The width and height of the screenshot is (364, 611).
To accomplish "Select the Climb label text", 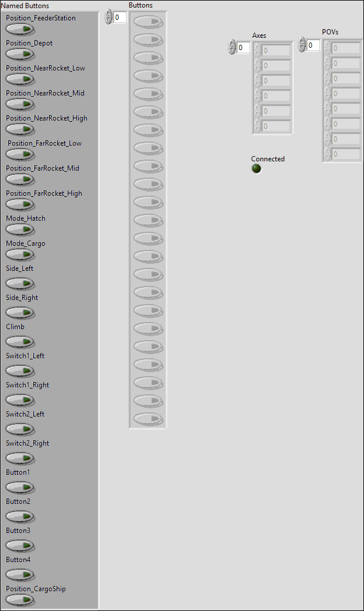I will 15,327.
